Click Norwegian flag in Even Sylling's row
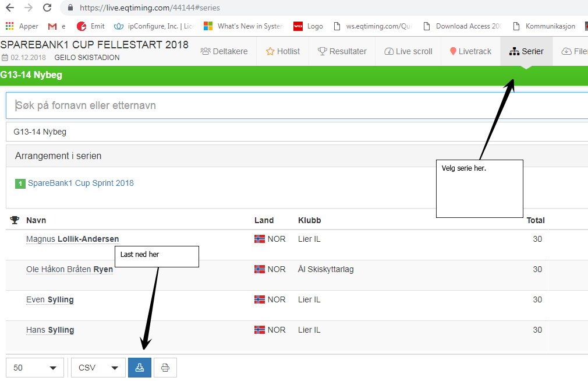588x381 pixels. 260,299
